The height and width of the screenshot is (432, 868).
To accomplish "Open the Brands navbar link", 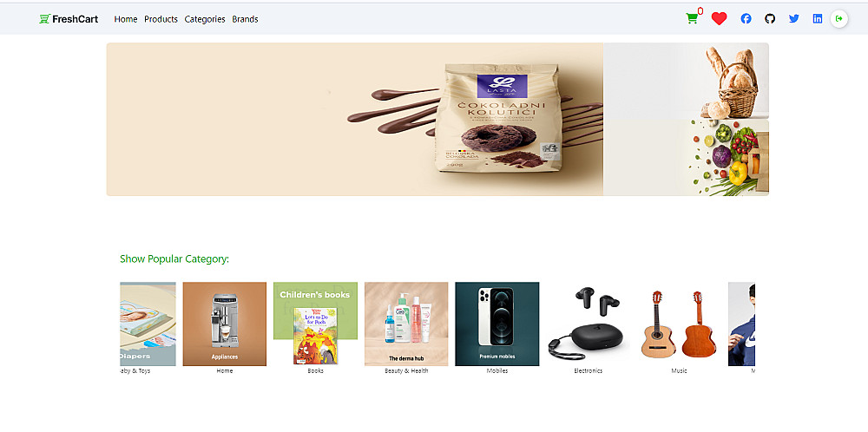I will pyautogui.click(x=246, y=19).
